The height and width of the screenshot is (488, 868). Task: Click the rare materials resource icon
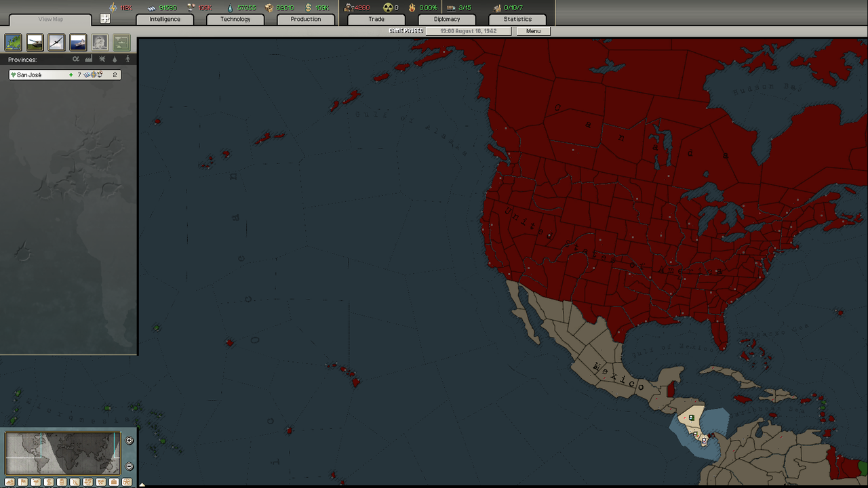click(x=191, y=7)
